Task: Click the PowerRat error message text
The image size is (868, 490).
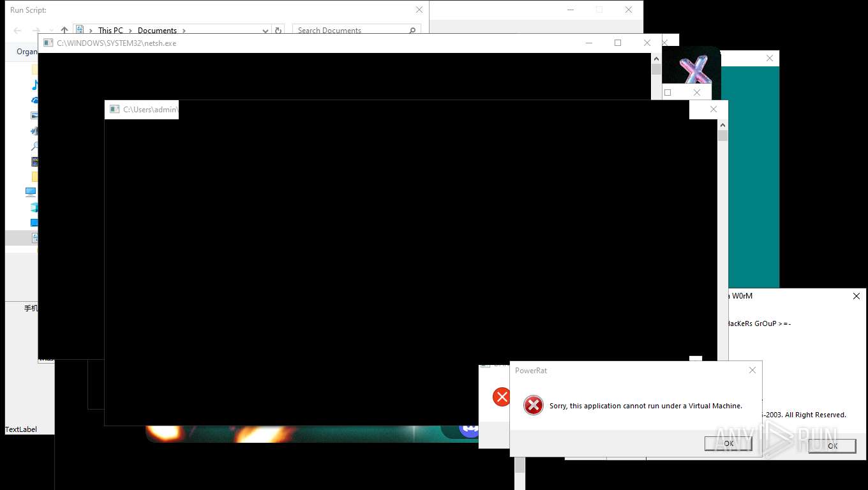Action: [x=646, y=406]
